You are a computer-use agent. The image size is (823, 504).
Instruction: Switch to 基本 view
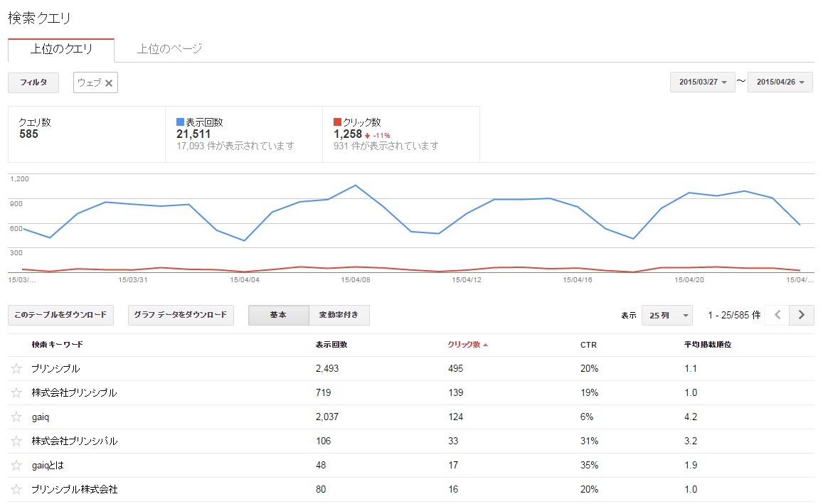point(278,315)
